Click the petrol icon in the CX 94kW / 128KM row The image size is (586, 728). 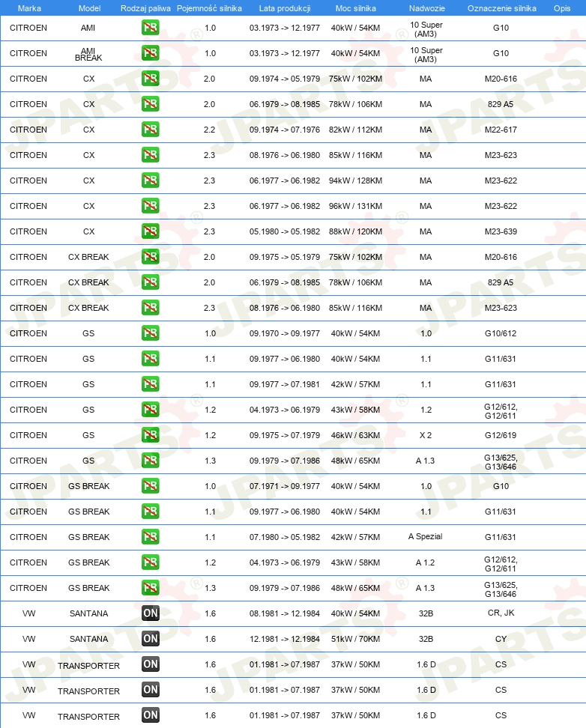tap(150, 181)
